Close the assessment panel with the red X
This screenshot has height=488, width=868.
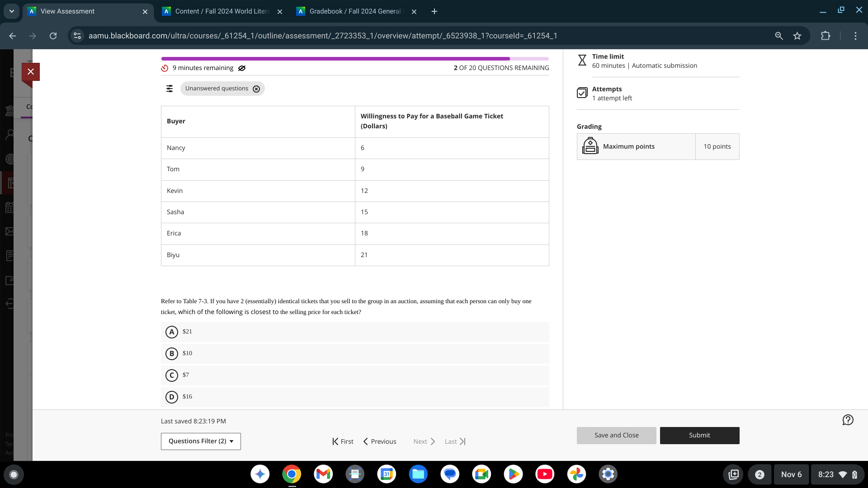pos(31,71)
